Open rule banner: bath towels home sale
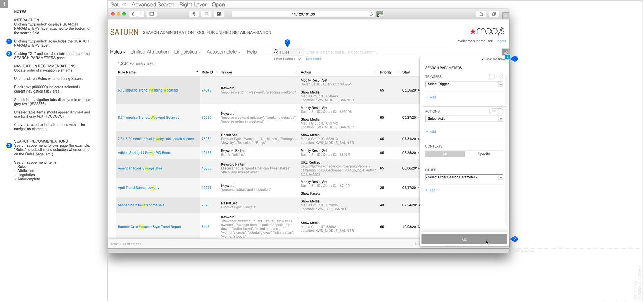The image size is (644, 302). click(x=141, y=205)
